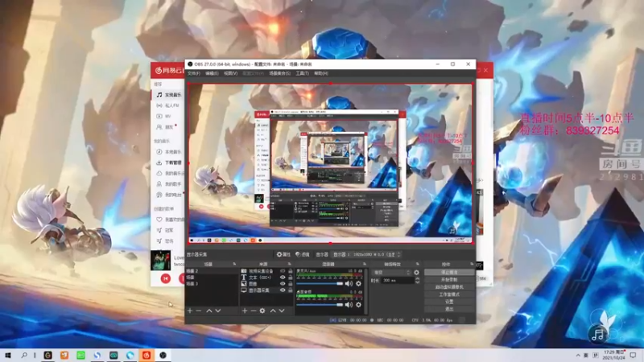Open the 帮助(H) menu in OBS
This screenshot has height=362, width=644.
pyautogui.click(x=320, y=73)
